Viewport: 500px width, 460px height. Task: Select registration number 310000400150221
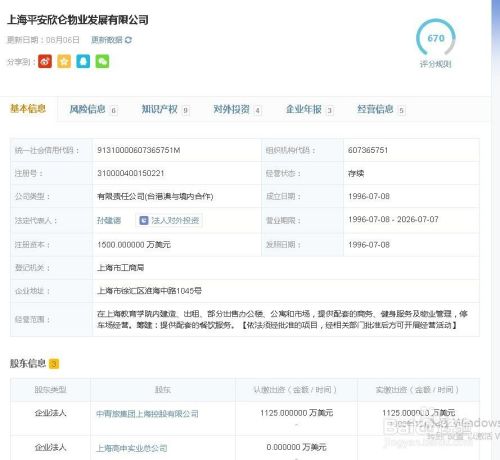[x=131, y=173]
